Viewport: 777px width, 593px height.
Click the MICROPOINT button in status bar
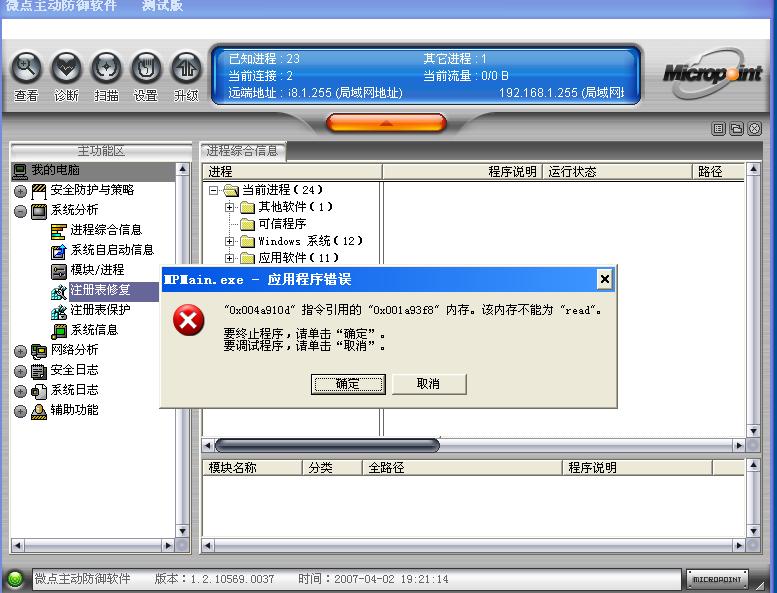(717, 579)
